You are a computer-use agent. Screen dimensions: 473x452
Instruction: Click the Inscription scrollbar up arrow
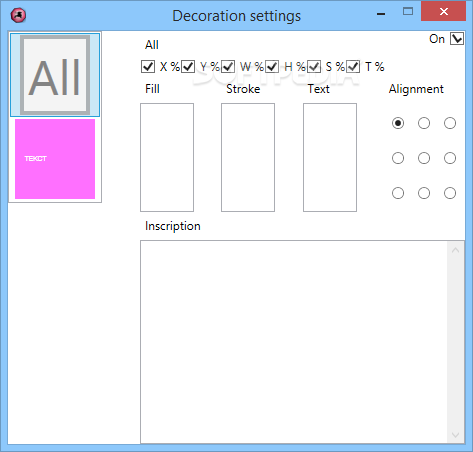(456, 250)
